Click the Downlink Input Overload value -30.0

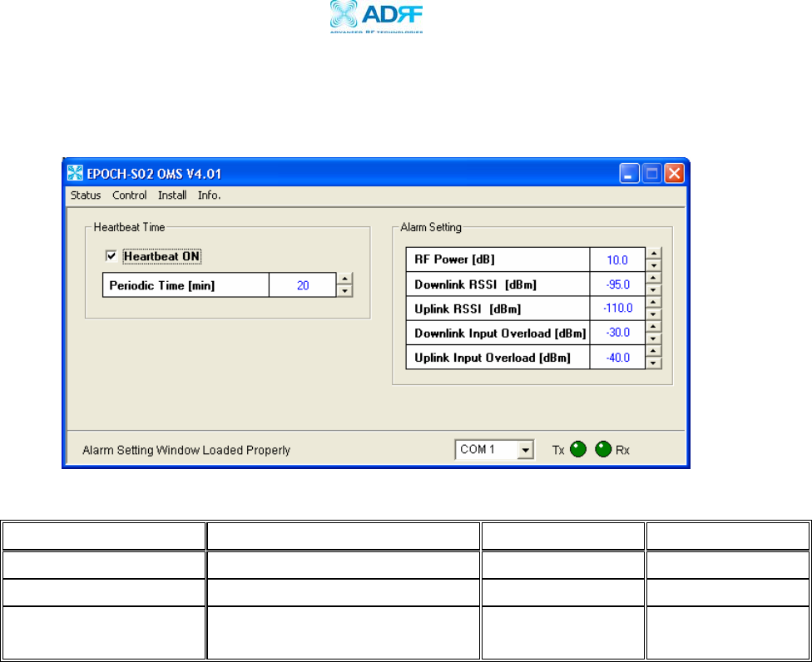(617, 333)
